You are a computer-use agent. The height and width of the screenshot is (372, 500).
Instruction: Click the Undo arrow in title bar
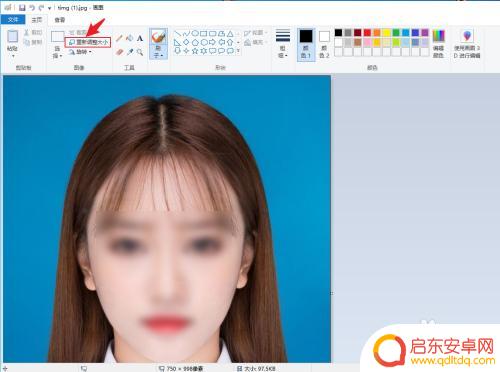(x=32, y=7)
